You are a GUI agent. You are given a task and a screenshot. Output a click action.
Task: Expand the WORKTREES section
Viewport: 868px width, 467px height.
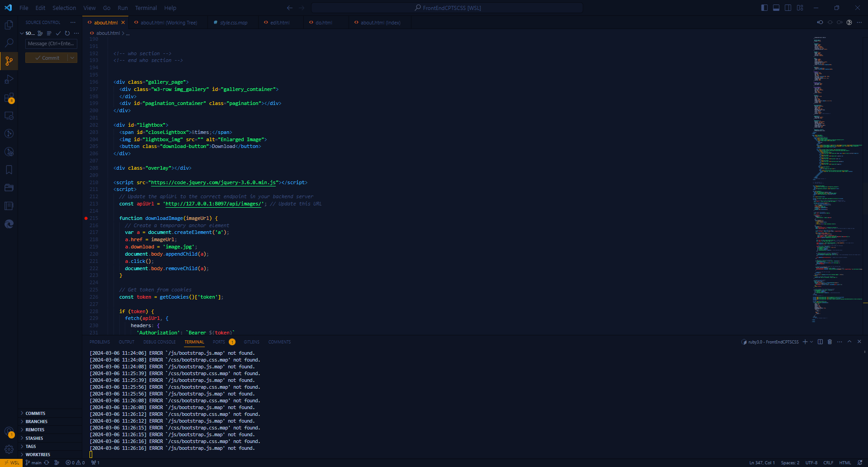pyautogui.click(x=50, y=454)
